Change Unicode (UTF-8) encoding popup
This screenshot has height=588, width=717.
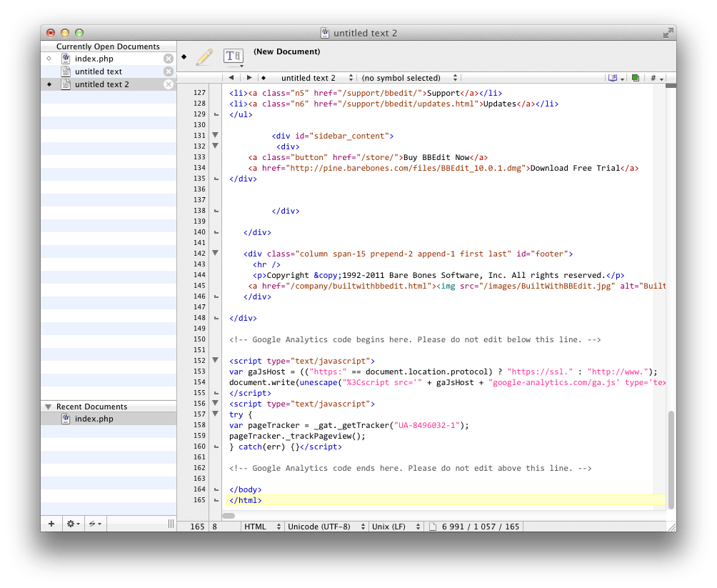pos(326,527)
